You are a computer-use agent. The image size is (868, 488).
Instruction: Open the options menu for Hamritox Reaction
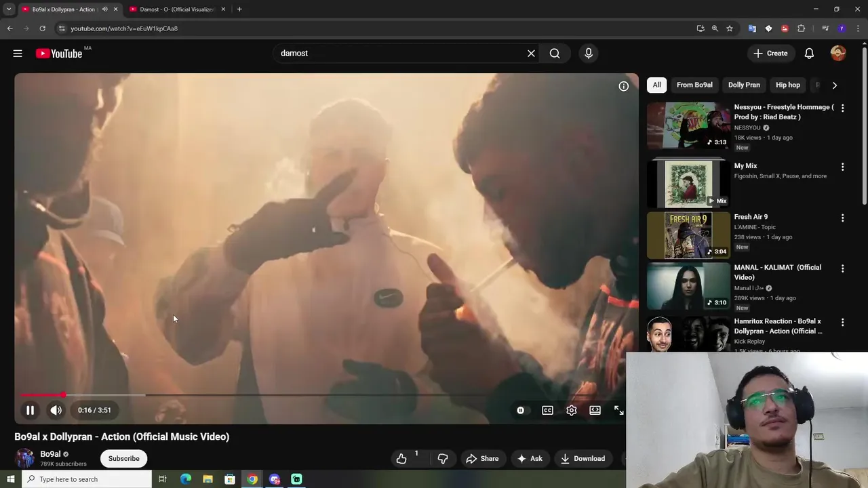point(842,323)
